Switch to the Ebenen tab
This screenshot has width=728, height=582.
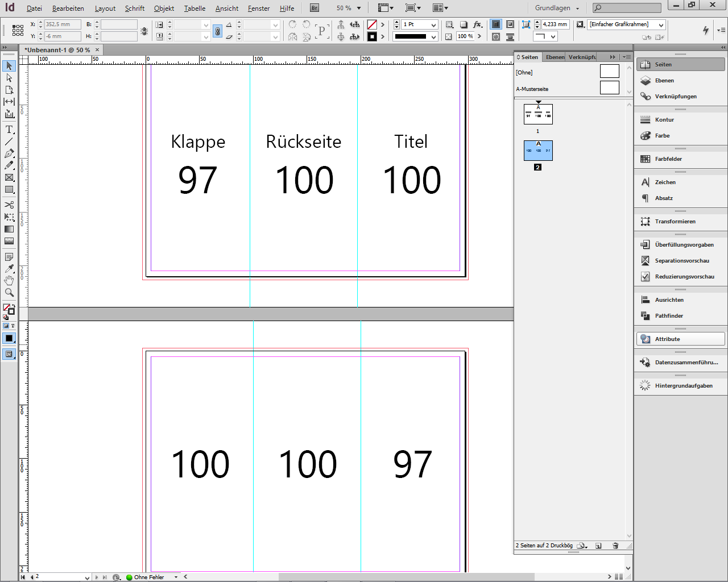coord(555,57)
